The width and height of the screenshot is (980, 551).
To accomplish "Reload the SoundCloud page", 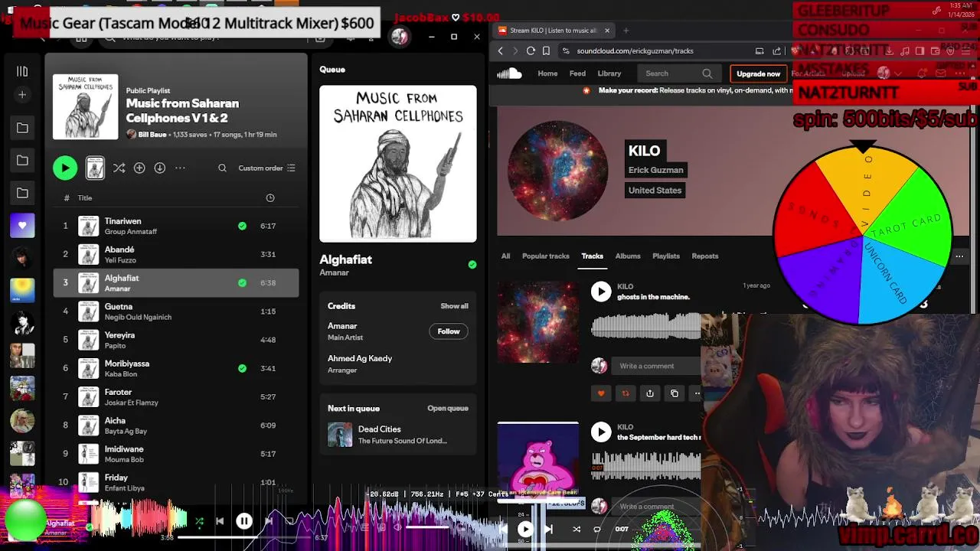I will 531,51.
